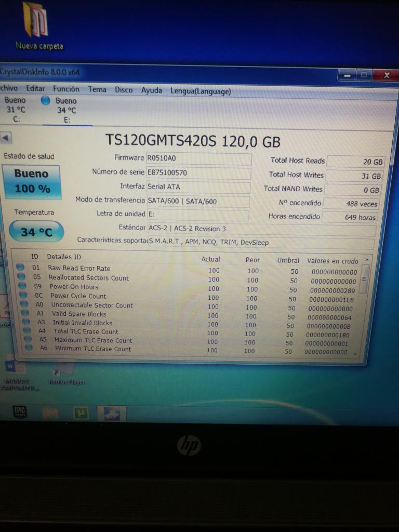Viewport: 399px width, 532px height.
Task: Open the green taskbar application icon
Action: [x=81, y=413]
